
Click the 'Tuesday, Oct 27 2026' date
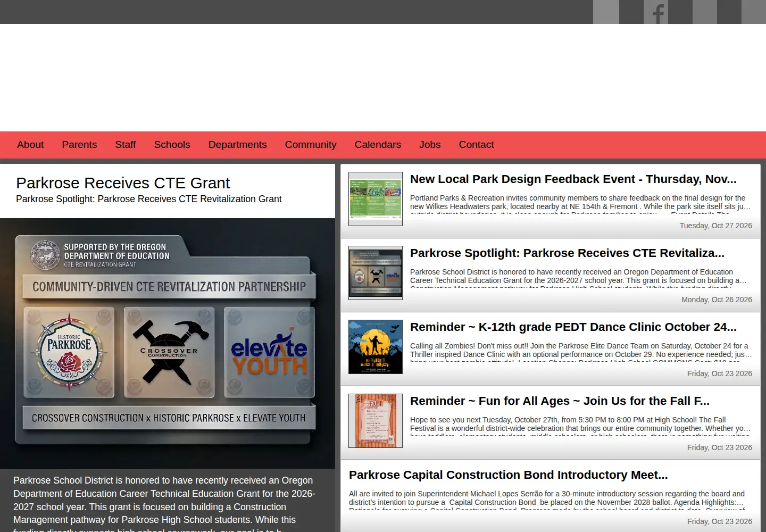715,226
